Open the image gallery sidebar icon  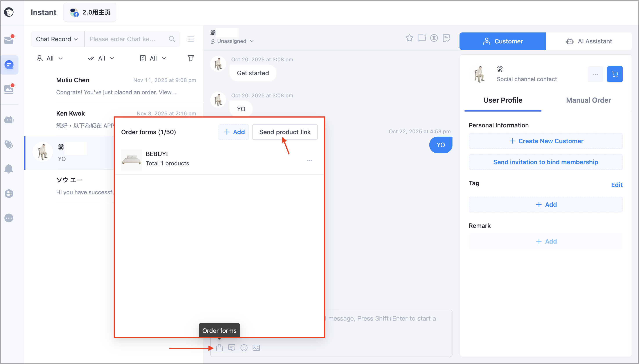(x=9, y=89)
